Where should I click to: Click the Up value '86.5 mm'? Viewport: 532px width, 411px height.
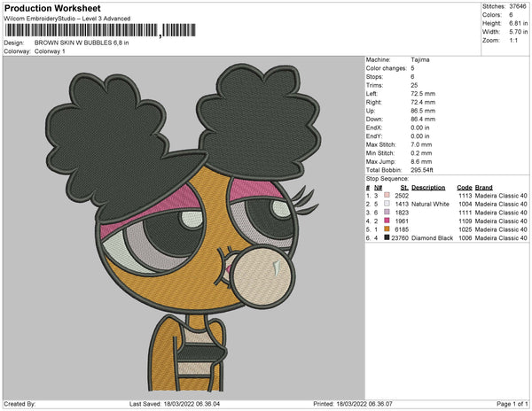pyautogui.click(x=423, y=111)
